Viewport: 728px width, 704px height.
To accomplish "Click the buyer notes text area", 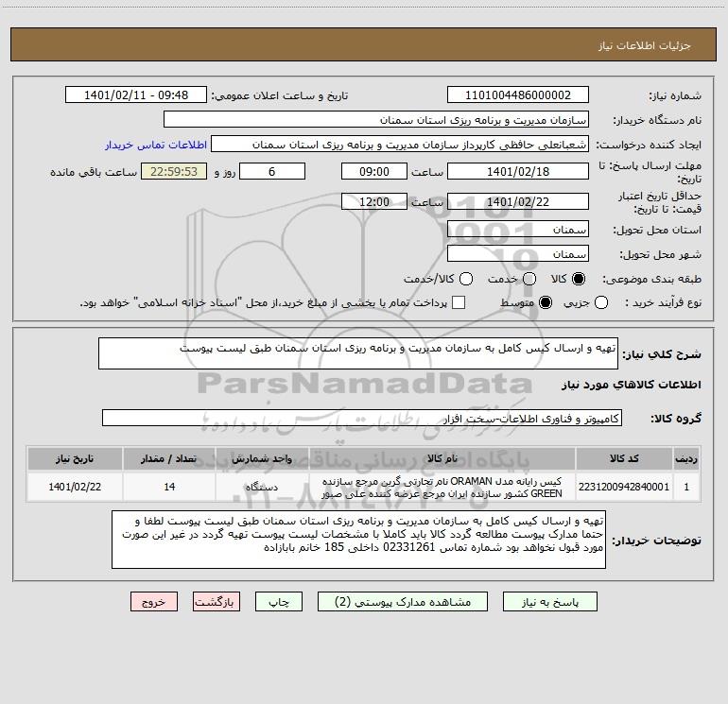I will coord(358,540).
